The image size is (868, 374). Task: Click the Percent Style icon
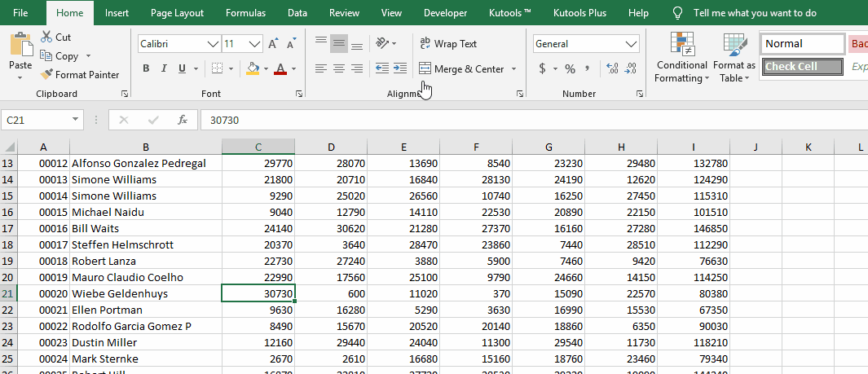tap(570, 68)
